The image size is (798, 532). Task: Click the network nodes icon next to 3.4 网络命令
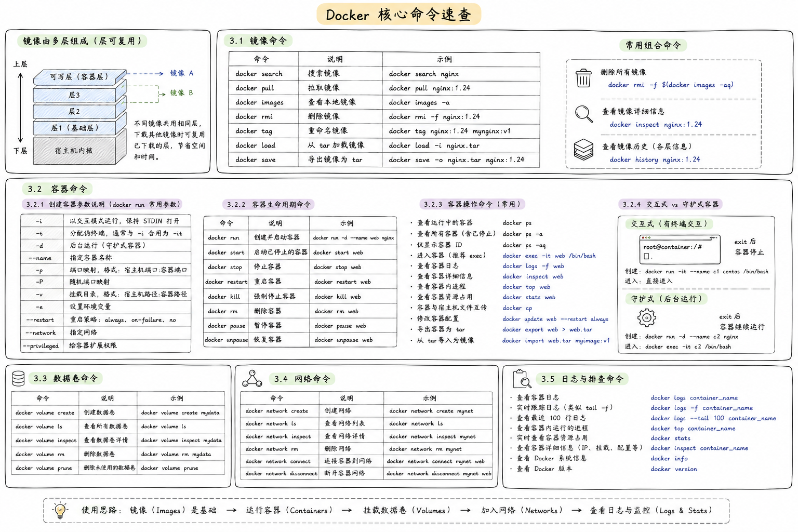[x=252, y=379]
